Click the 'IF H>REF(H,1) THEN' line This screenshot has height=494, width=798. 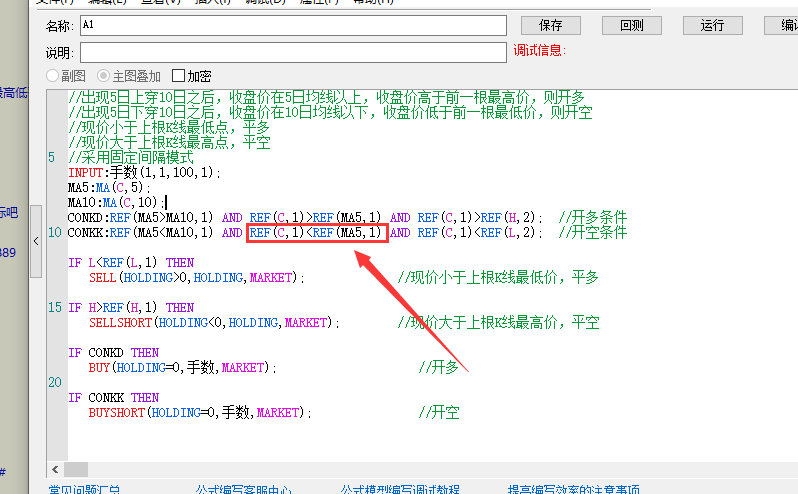[131, 308]
